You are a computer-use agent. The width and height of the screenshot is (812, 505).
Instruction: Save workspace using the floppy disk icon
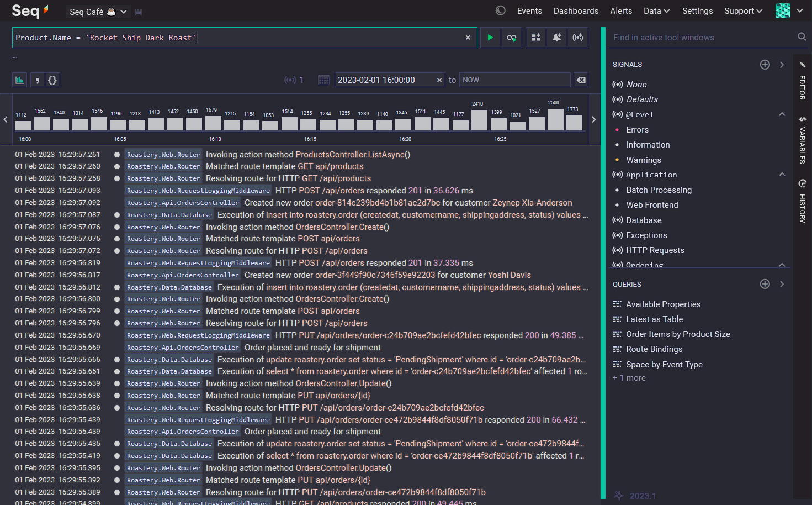click(x=139, y=12)
